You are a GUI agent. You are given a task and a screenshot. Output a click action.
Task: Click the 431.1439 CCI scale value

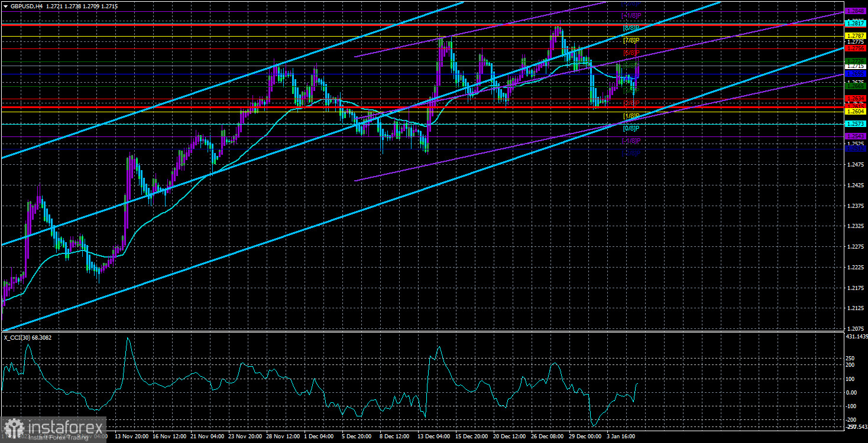(x=856, y=336)
